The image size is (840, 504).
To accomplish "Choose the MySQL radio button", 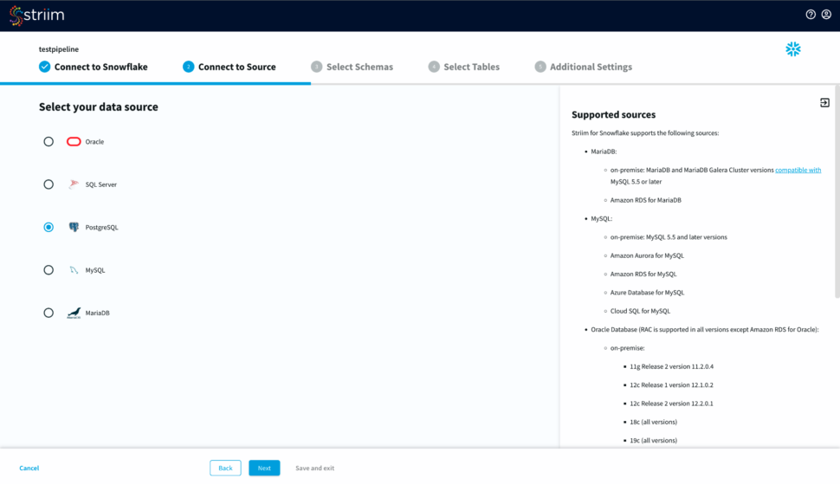I will click(48, 270).
